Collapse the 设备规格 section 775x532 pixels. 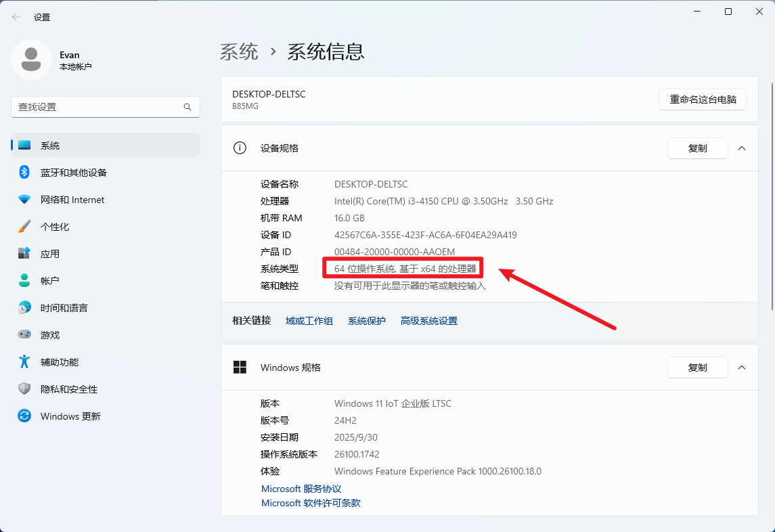(x=741, y=148)
